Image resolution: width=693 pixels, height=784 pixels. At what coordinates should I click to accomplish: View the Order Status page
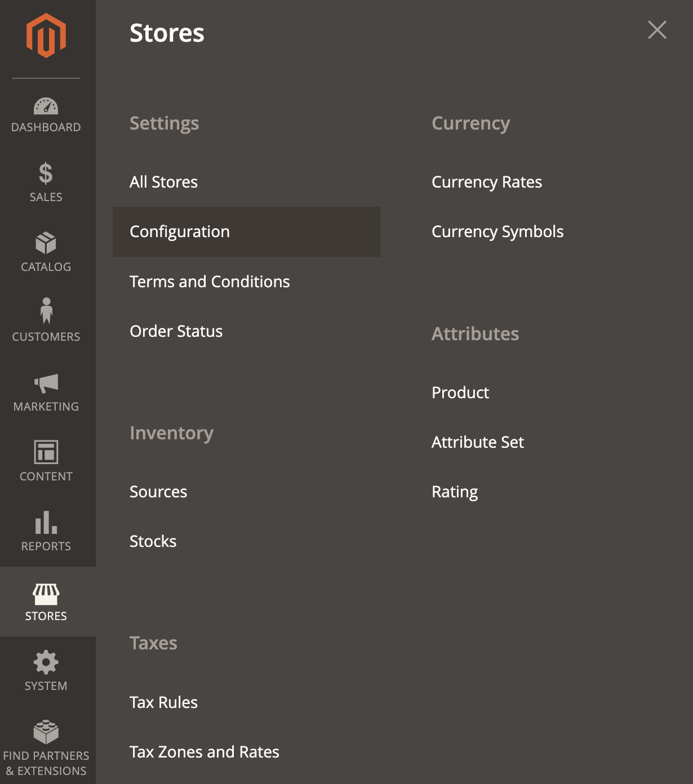176,331
